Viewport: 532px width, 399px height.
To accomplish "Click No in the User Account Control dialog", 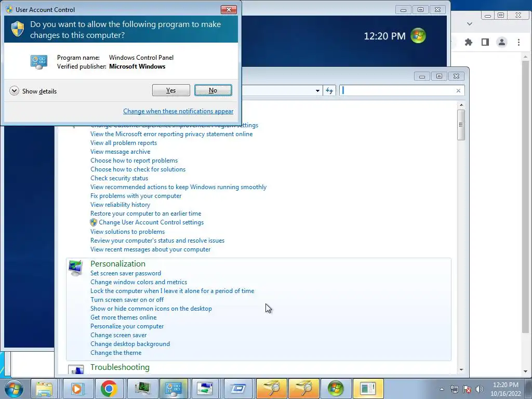I will [213, 90].
